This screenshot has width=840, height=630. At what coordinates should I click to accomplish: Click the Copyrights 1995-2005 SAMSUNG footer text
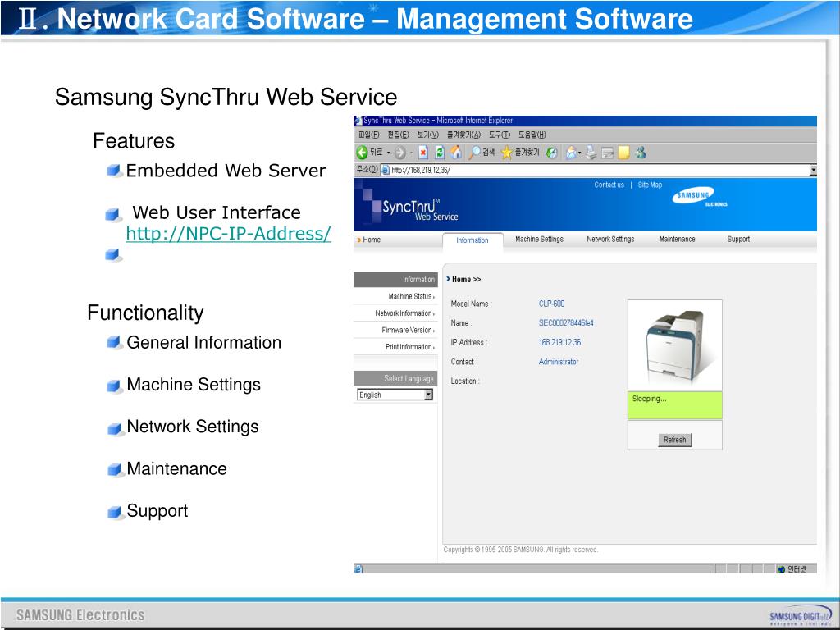point(520,550)
